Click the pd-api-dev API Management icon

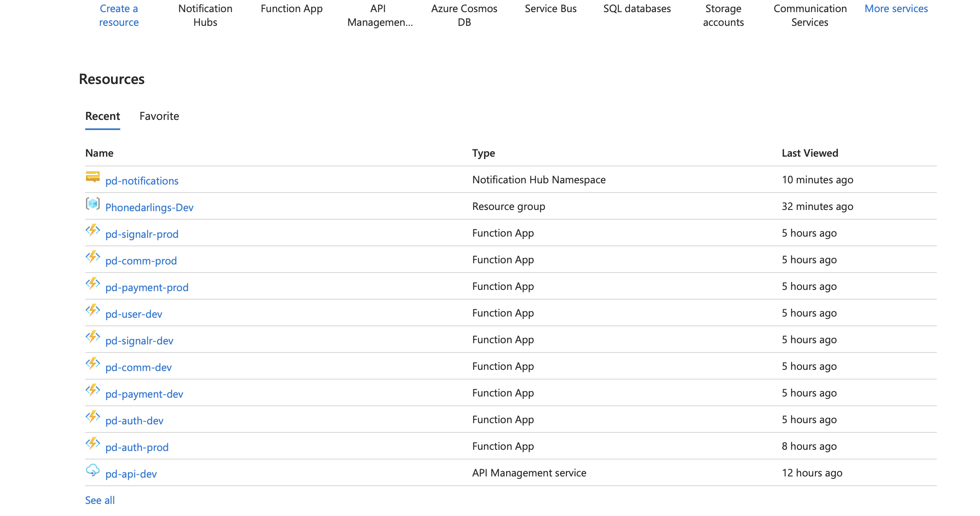[92, 470]
